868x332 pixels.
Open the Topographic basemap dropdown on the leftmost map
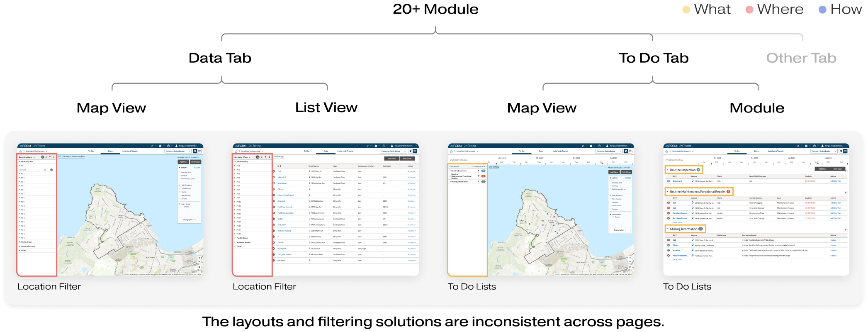(x=190, y=220)
